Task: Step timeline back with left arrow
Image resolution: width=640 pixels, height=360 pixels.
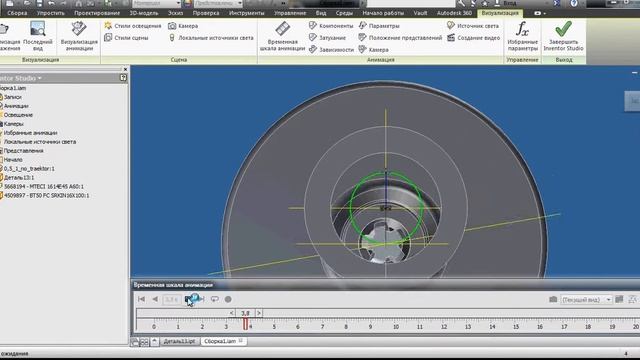Action: coord(231,313)
